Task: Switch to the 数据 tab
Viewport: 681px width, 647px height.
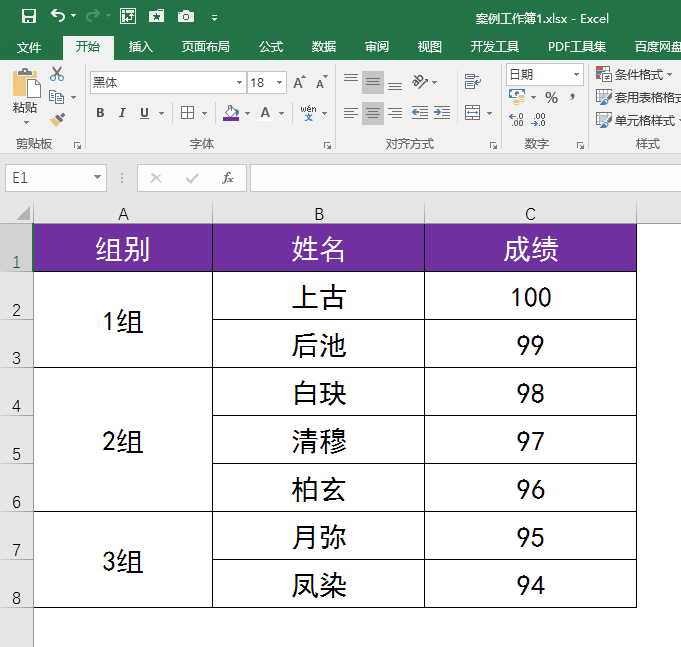Action: pos(324,46)
